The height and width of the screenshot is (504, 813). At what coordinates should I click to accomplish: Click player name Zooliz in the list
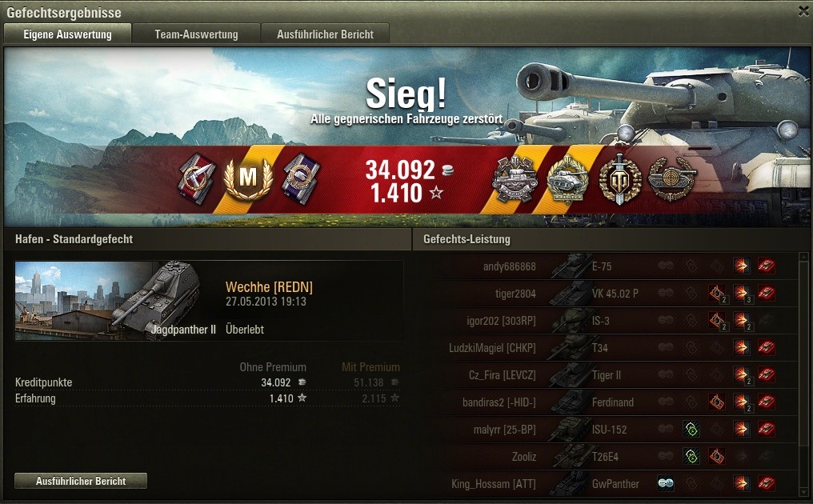pos(523,456)
